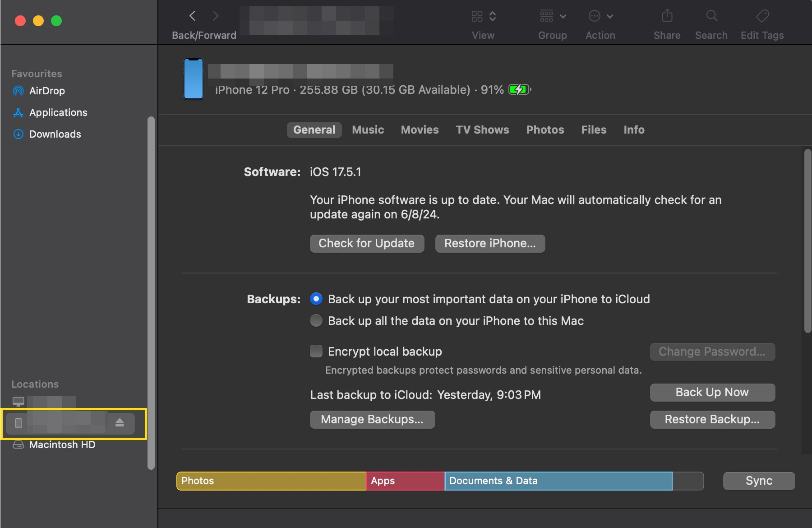Image resolution: width=812 pixels, height=528 pixels.
Task: Click the Sync button
Action: (x=759, y=481)
